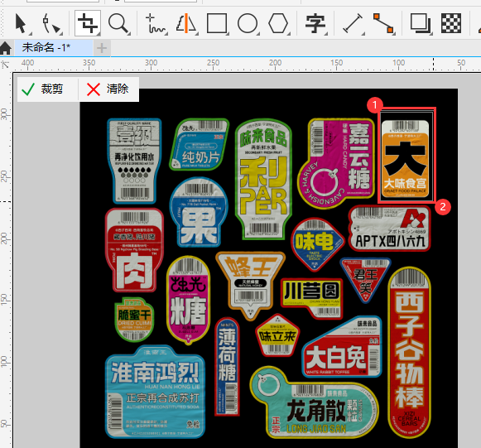Select the Polygon tool

coord(278,23)
